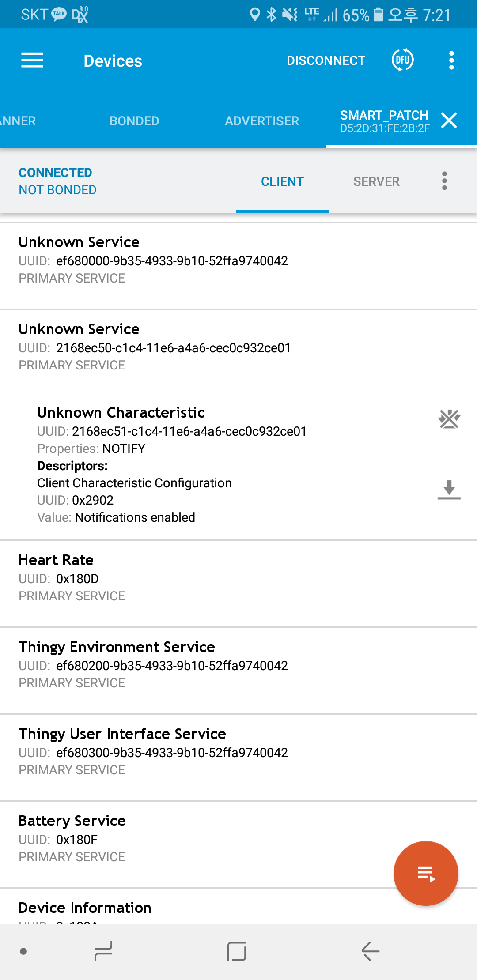Image resolution: width=477 pixels, height=980 pixels.
Task: Close the SMART_PATCH device tab
Action: point(449,121)
